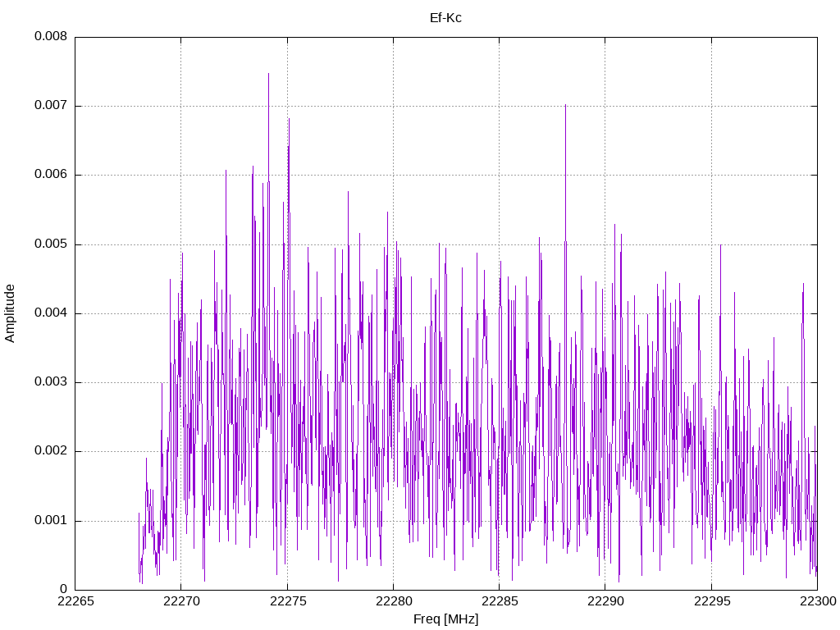
Task: Click y-axis tick value 0.008
Action: 51,36
